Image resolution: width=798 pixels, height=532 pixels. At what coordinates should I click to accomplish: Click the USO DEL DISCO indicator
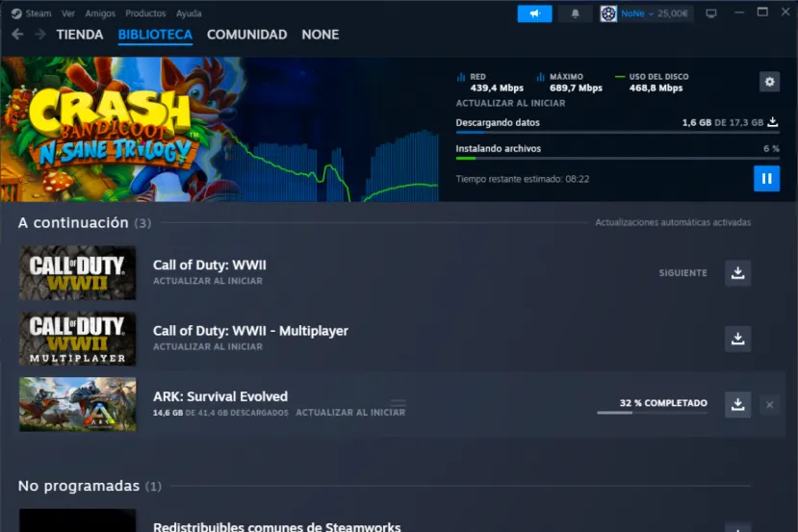653,83
